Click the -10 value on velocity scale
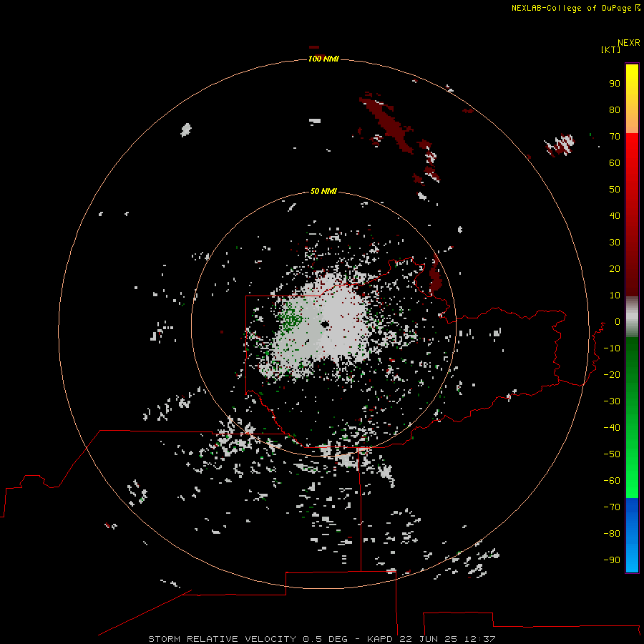 (x=612, y=348)
